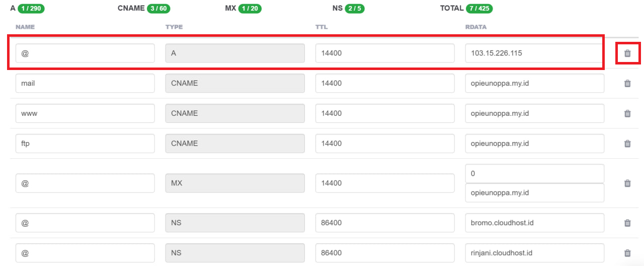Click the MX record's opieunoppa.my.id host field
The width and height of the screenshot is (644, 266).
(x=535, y=192)
